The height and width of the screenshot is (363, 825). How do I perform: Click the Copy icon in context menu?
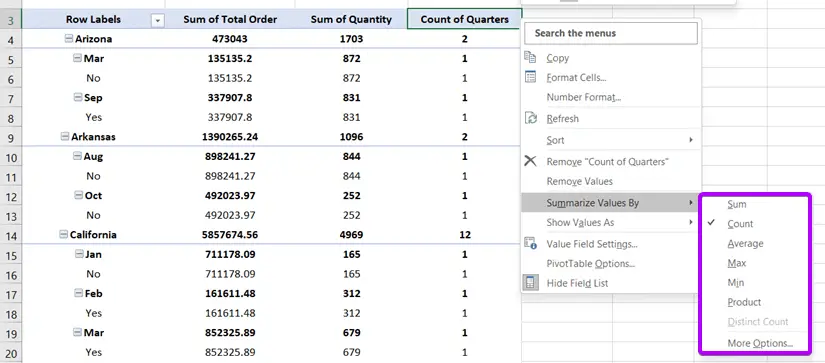point(530,57)
